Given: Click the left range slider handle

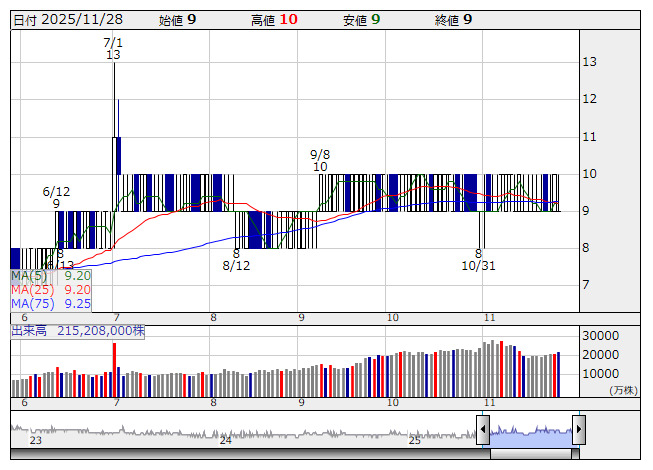Looking at the screenshot, I should [x=483, y=430].
